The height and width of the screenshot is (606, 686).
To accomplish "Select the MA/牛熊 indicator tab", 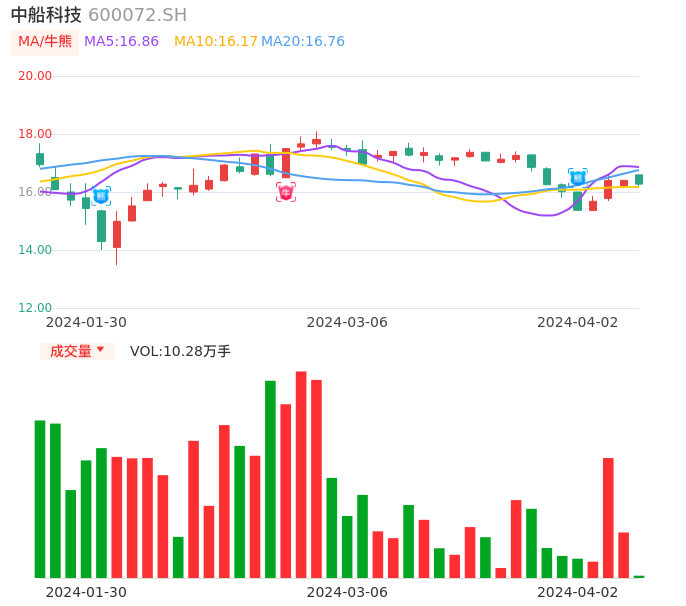I will [45, 42].
